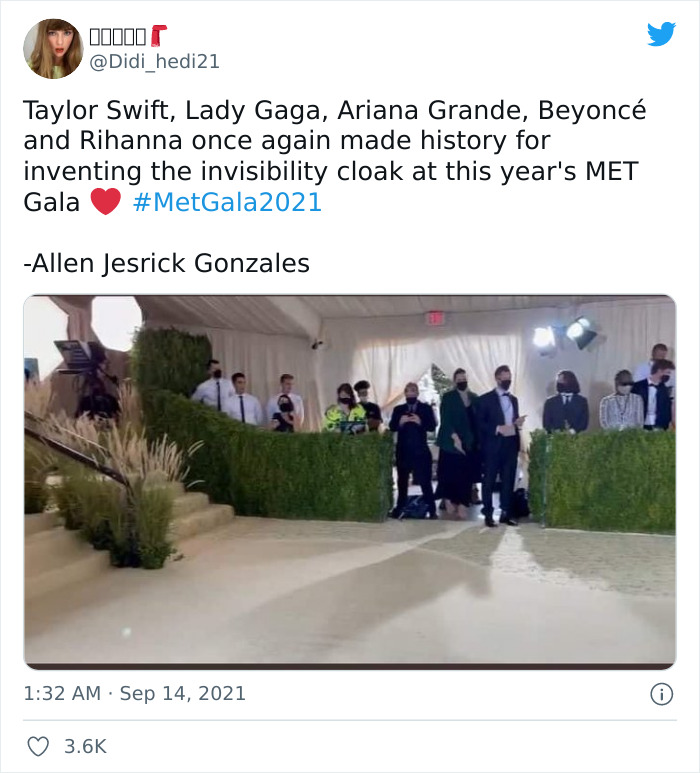Click the red heart emoji in the tweet
This screenshot has height=773, width=700.
(105, 202)
